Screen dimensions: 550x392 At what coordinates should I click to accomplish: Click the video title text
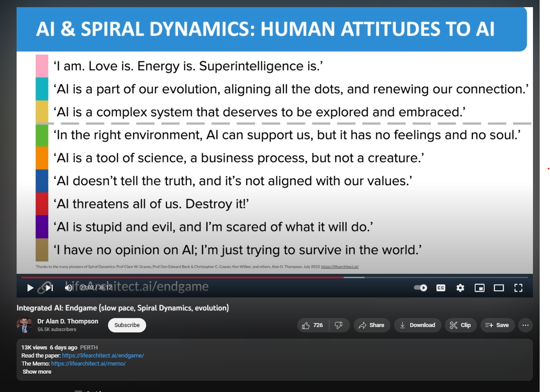tap(123, 308)
